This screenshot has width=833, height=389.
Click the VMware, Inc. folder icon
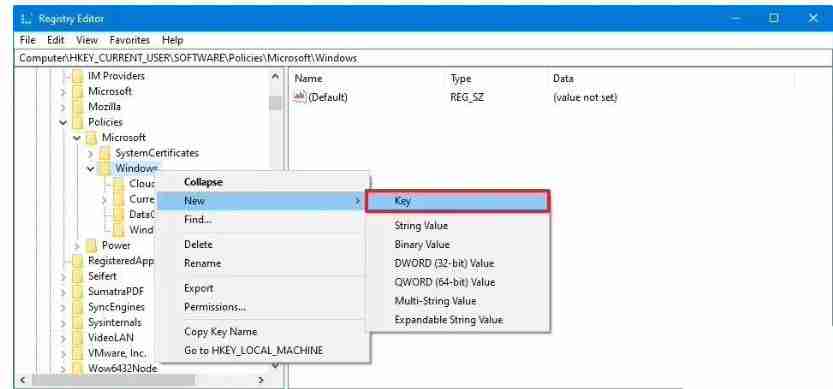pyautogui.click(x=78, y=353)
